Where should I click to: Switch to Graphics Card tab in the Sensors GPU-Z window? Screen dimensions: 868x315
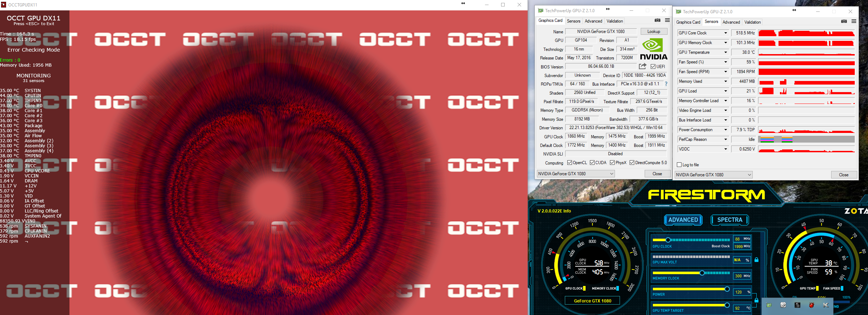(688, 22)
